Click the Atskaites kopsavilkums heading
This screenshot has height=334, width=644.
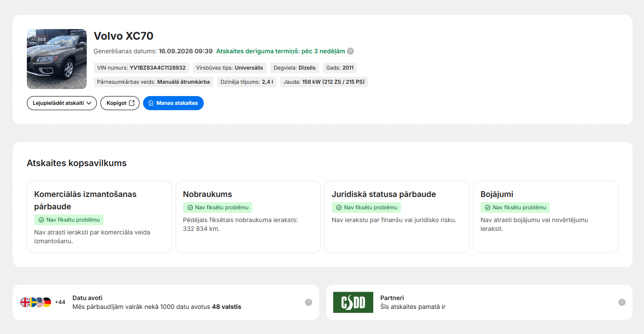77,163
